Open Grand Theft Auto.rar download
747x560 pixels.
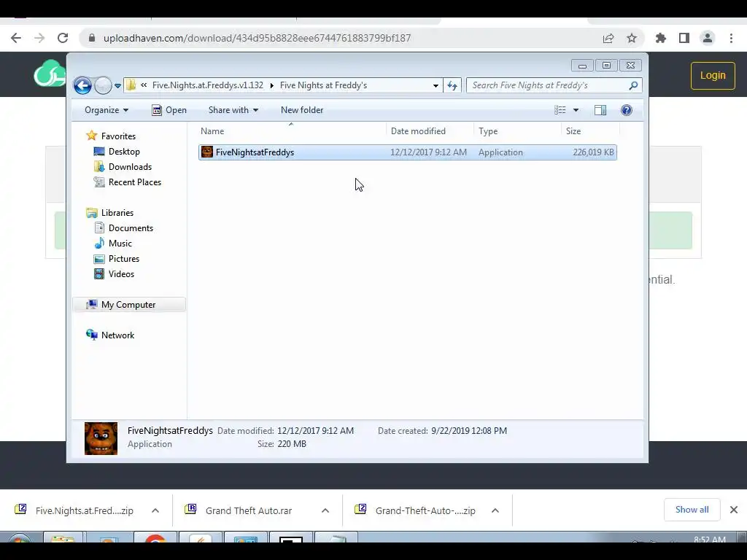tap(239, 510)
